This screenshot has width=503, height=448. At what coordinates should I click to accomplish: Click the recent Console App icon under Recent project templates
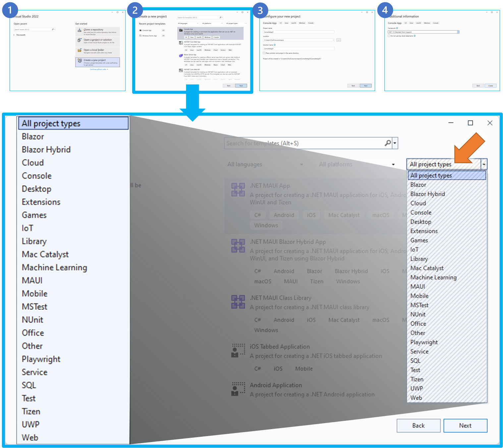[140, 30]
